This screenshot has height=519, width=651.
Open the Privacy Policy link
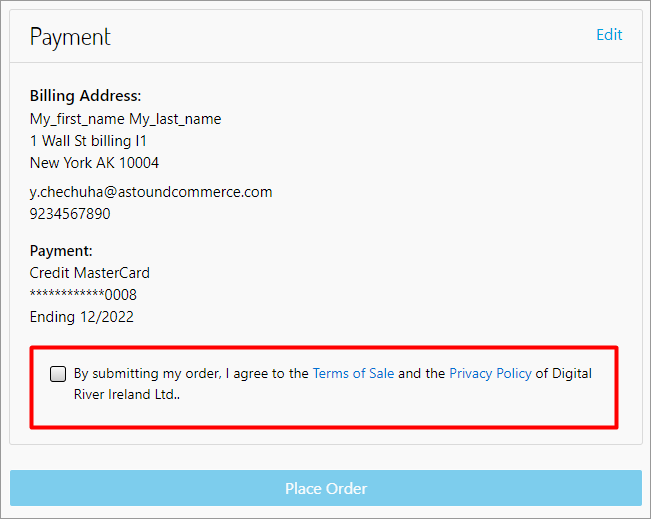coord(490,373)
